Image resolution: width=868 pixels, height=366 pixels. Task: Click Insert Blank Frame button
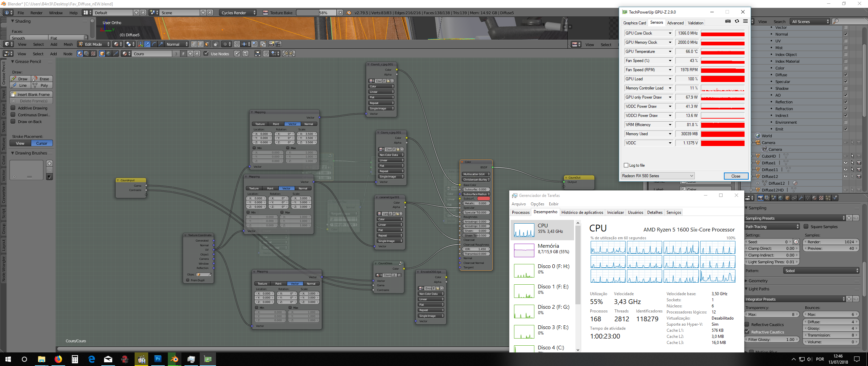pos(31,95)
